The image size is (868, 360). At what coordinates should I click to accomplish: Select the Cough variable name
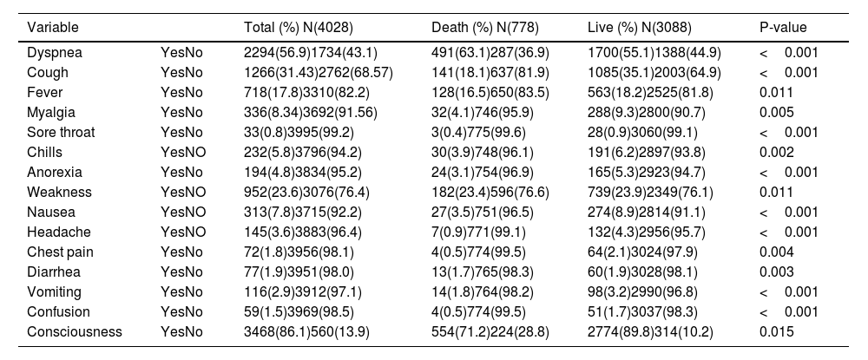pyautogui.click(x=45, y=73)
